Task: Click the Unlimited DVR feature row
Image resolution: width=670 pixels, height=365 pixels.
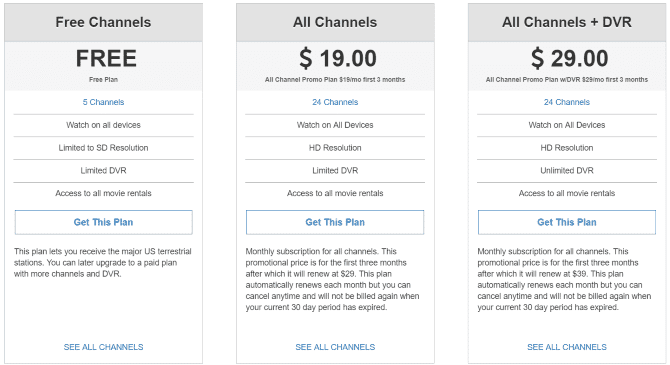Action: tap(567, 171)
